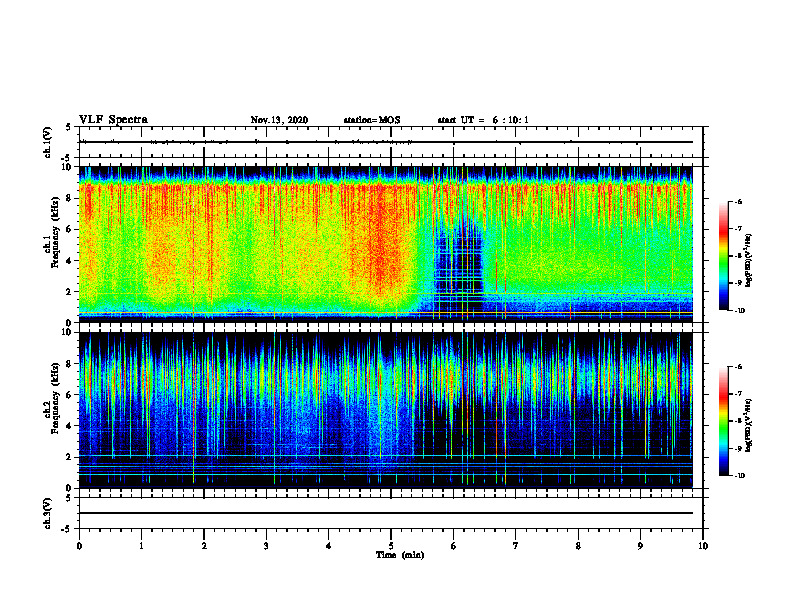Click the 'ch.3(V)' axis label
The height and width of the screenshot is (612, 792).
click(x=48, y=513)
